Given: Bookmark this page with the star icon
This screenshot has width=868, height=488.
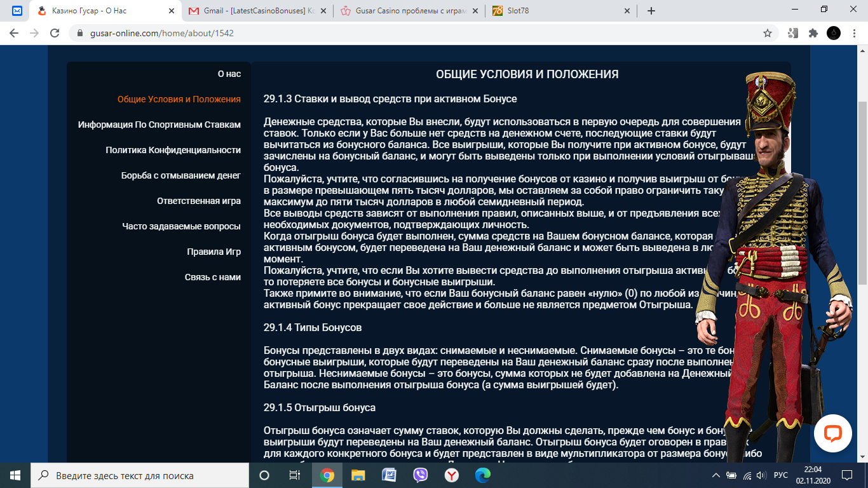Looking at the screenshot, I should pos(768,33).
